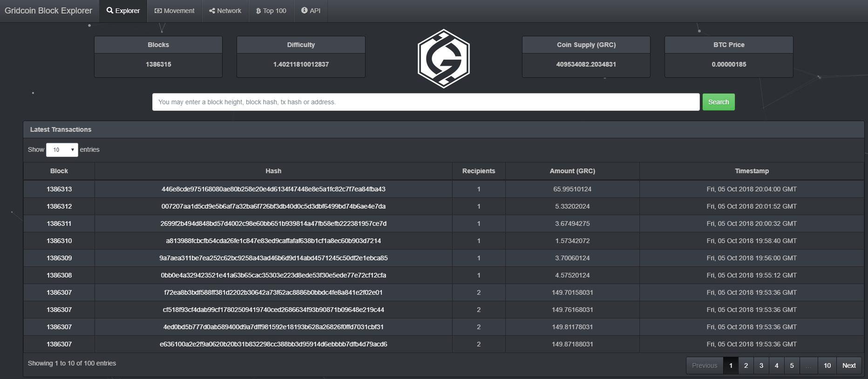Sort by Amount (GRC) column header

tap(572, 171)
